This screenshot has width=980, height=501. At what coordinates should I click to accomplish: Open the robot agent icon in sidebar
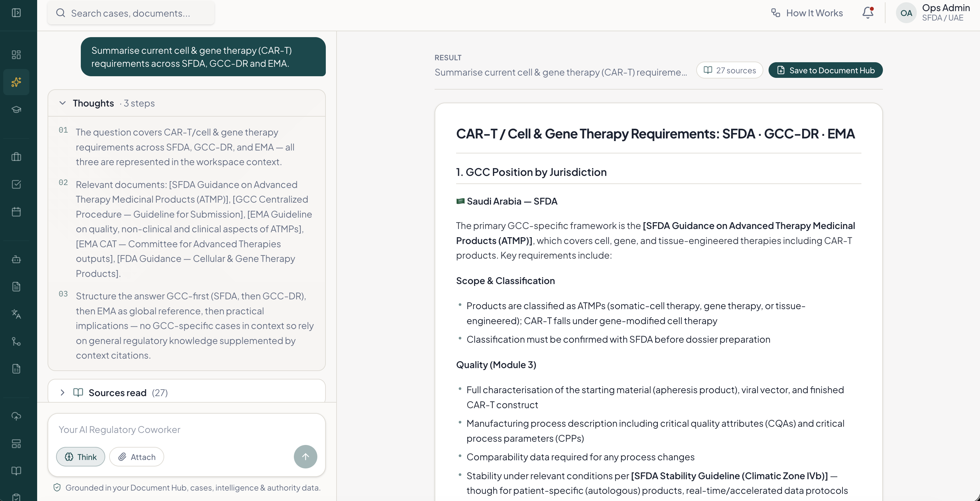coord(16,259)
